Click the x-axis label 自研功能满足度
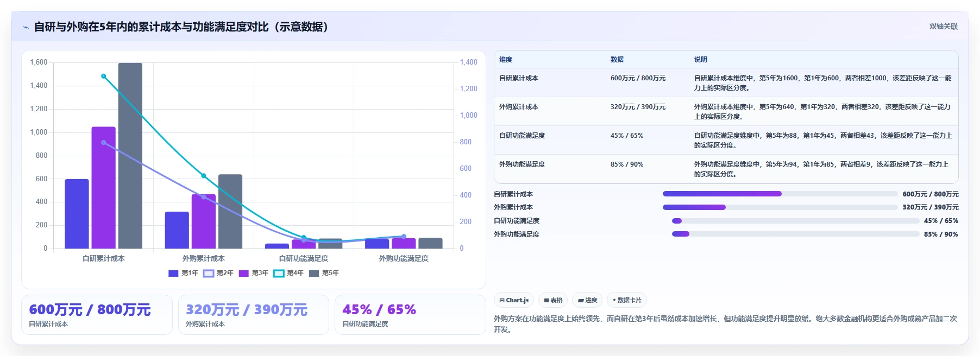This screenshot has width=980, height=356. (x=304, y=258)
